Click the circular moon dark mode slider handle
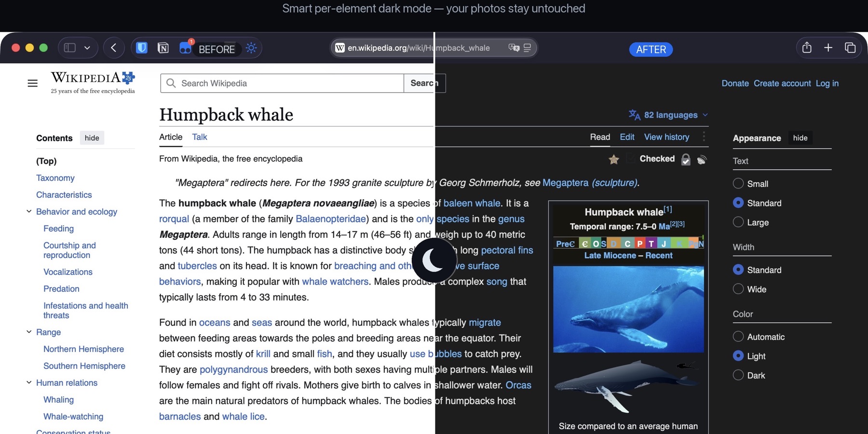The width and height of the screenshot is (868, 434). point(434,260)
